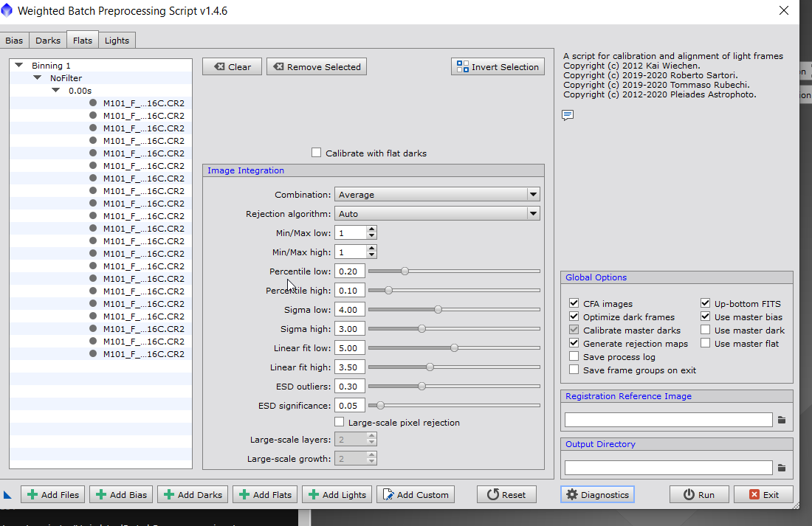The image size is (812, 526).
Task: Open the Rejection algorithm dropdown
Action: coord(437,214)
